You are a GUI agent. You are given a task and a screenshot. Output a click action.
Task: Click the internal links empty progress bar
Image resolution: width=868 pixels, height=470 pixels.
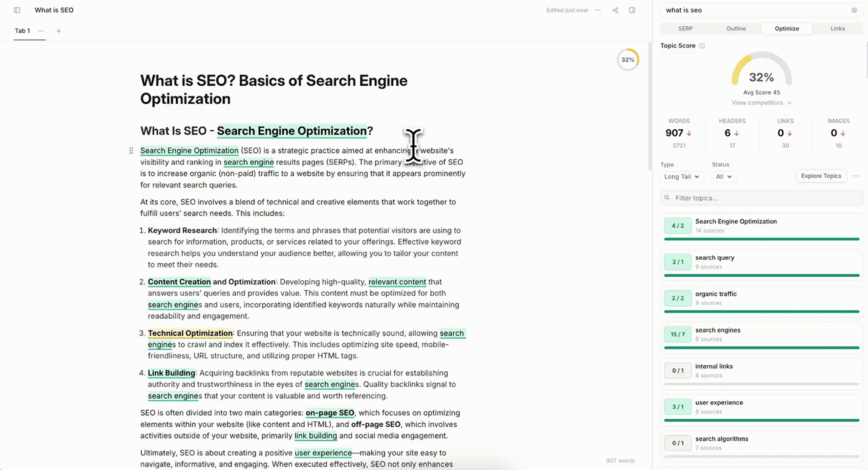click(x=762, y=384)
